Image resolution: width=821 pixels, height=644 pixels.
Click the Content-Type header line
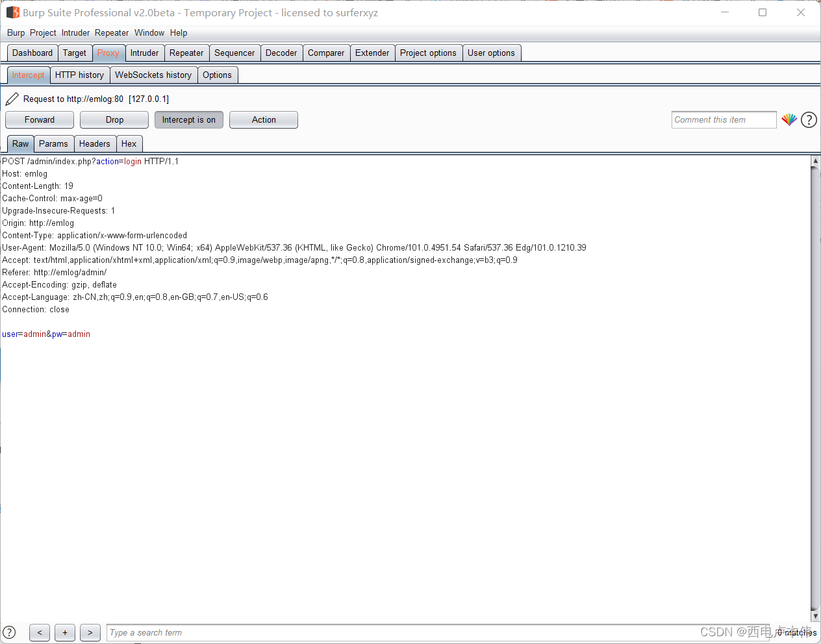[x=95, y=236]
